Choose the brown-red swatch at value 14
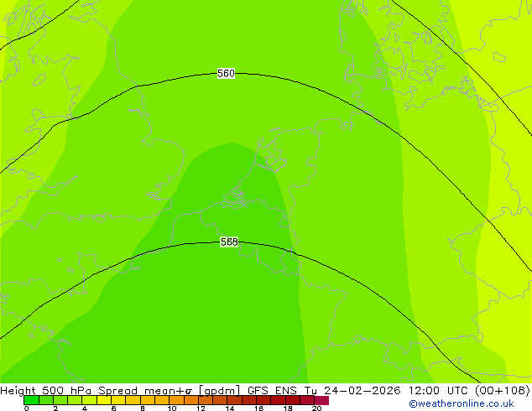 click(x=235, y=401)
